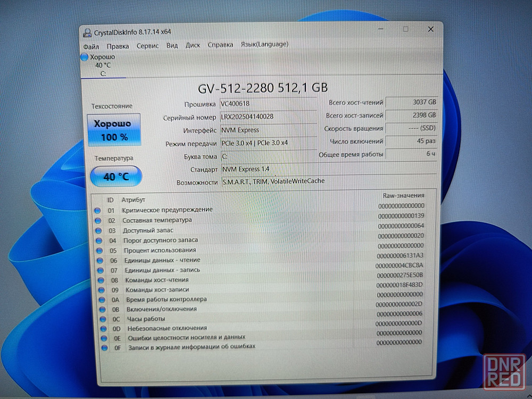Click the serial number field LRX202504140028
The height and width of the screenshot is (399, 532).
point(268,117)
